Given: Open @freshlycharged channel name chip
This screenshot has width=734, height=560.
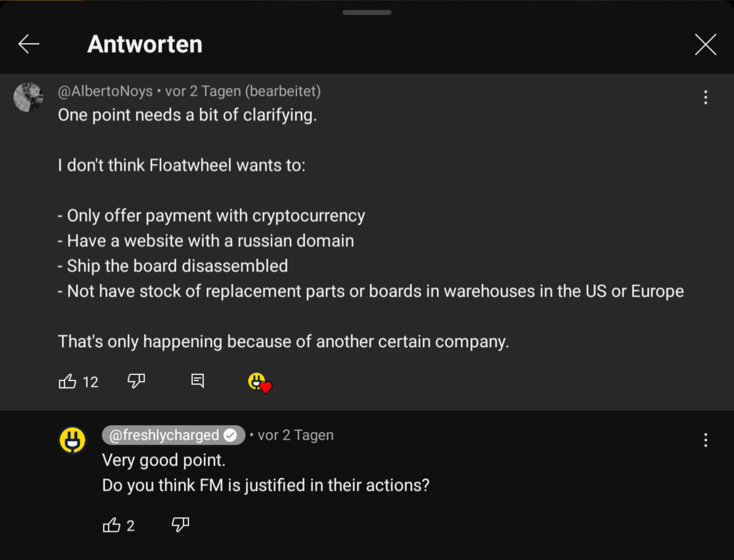Looking at the screenshot, I should [x=173, y=435].
